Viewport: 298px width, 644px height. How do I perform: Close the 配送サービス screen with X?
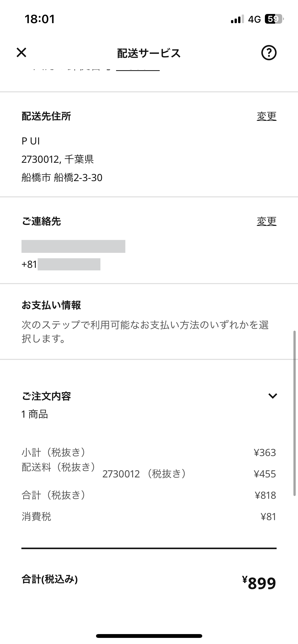pos(21,53)
